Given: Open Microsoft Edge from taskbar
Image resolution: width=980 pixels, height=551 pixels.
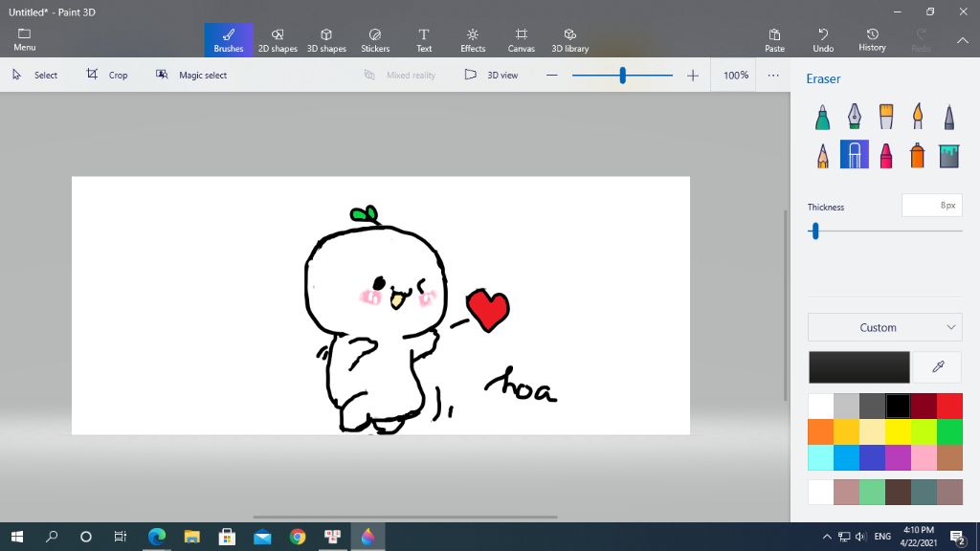Looking at the screenshot, I should (x=157, y=537).
